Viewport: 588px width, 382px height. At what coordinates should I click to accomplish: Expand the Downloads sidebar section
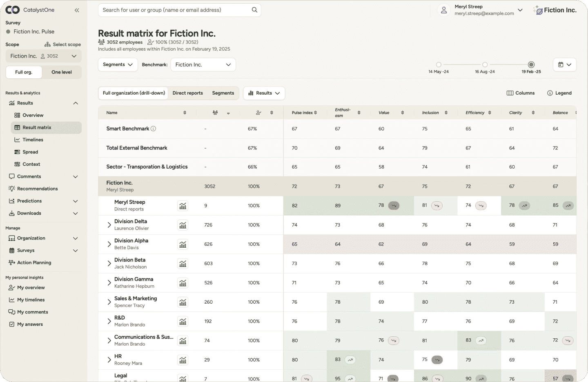pos(76,213)
